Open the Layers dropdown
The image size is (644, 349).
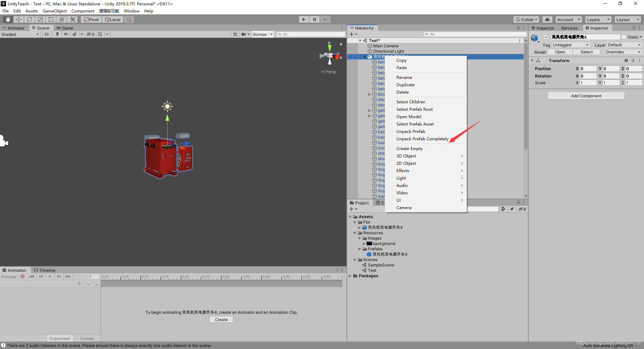click(598, 19)
